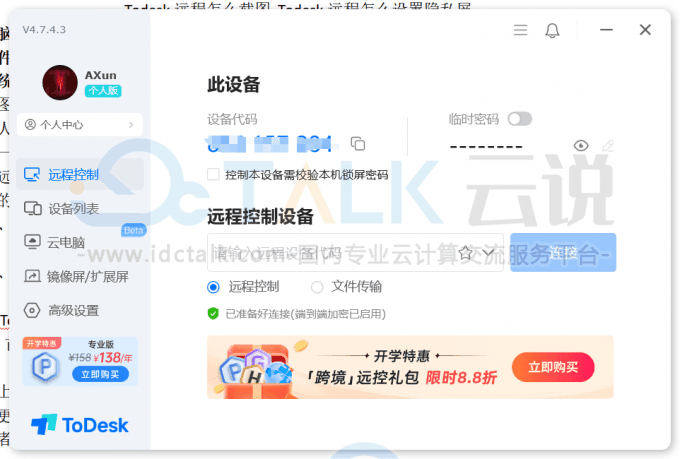Edit the temporary password with pencil icon
Image resolution: width=680 pixels, height=459 pixels.
tap(608, 146)
